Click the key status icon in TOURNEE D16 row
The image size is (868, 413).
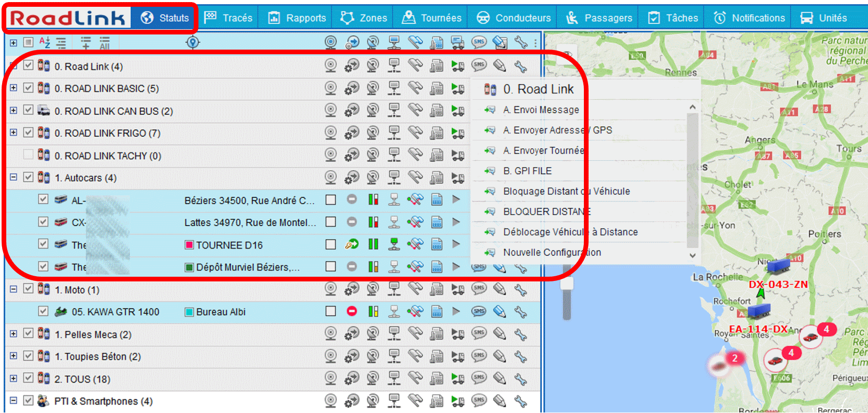pyautogui.click(x=351, y=244)
